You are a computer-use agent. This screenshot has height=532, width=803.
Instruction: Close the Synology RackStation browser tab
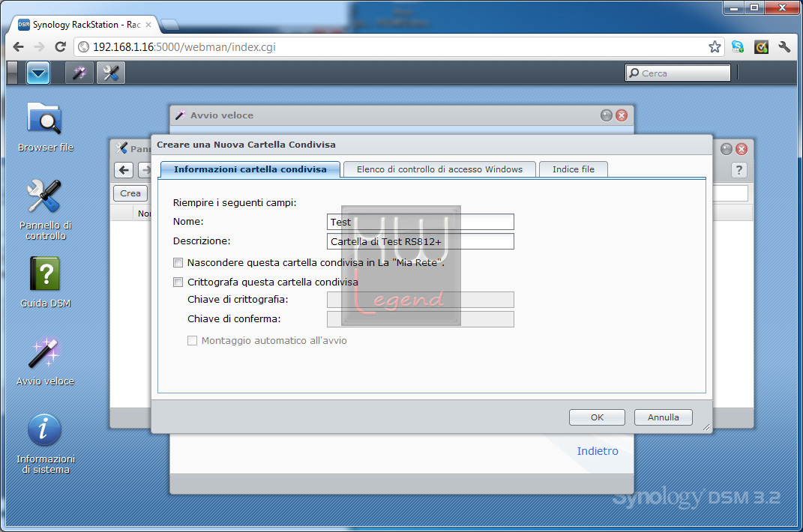pyautogui.click(x=148, y=25)
